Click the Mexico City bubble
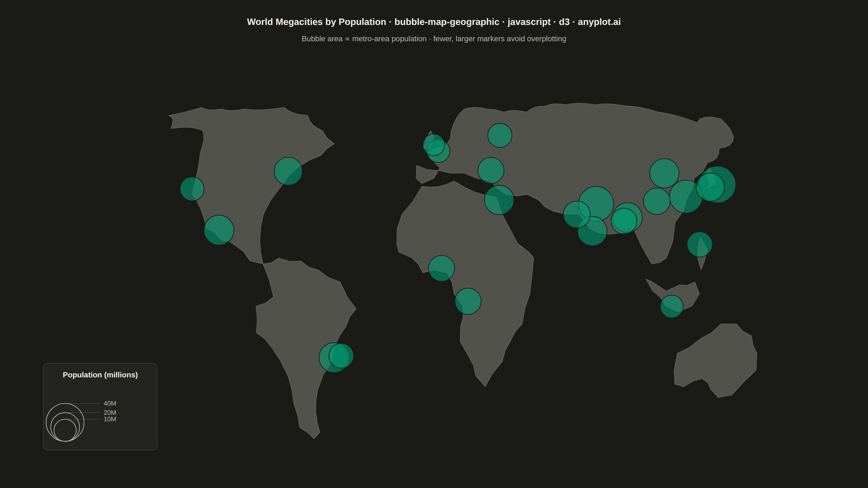The width and height of the screenshot is (868, 488). coord(219,230)
